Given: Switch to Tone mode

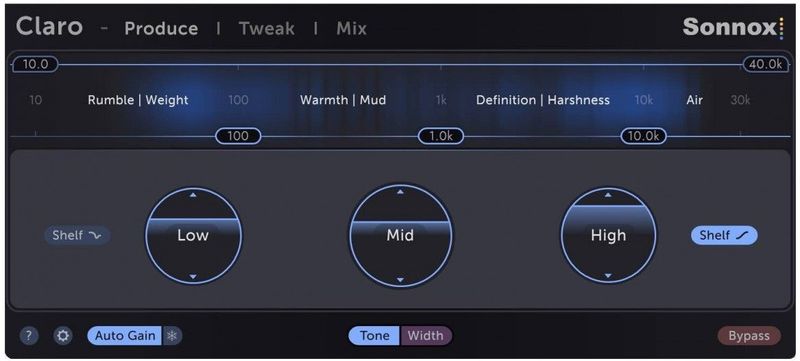Looking at the screenshot, I should [x=374, y=336].
